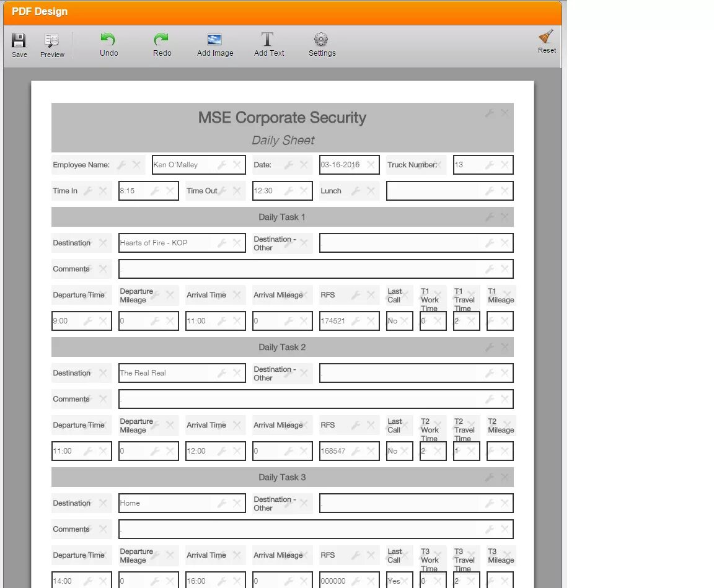Open wrench on Truck Number value 13
The width and height of the screenshot is (714, 588).
490,165
